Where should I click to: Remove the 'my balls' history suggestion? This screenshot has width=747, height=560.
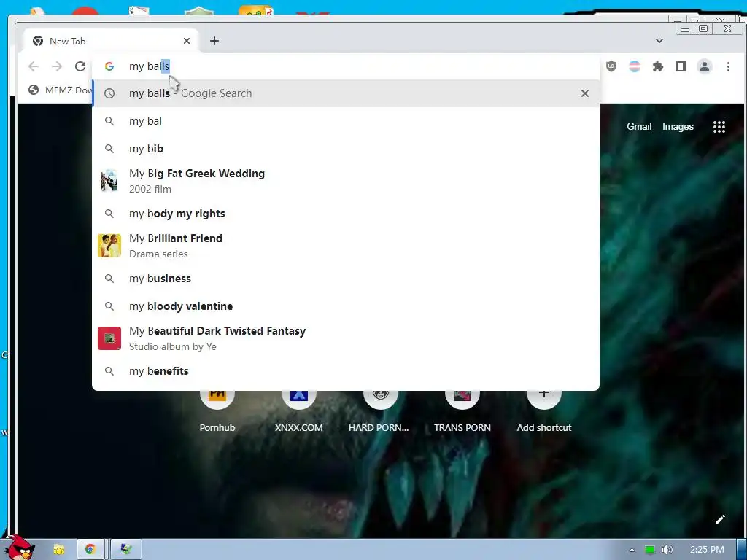tap(584, 93)
